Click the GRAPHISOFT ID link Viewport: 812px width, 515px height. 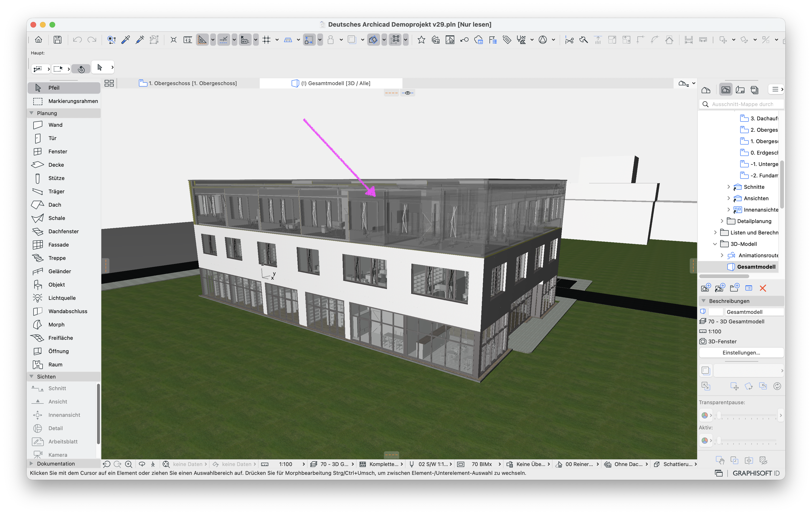[x=756, y=473]
